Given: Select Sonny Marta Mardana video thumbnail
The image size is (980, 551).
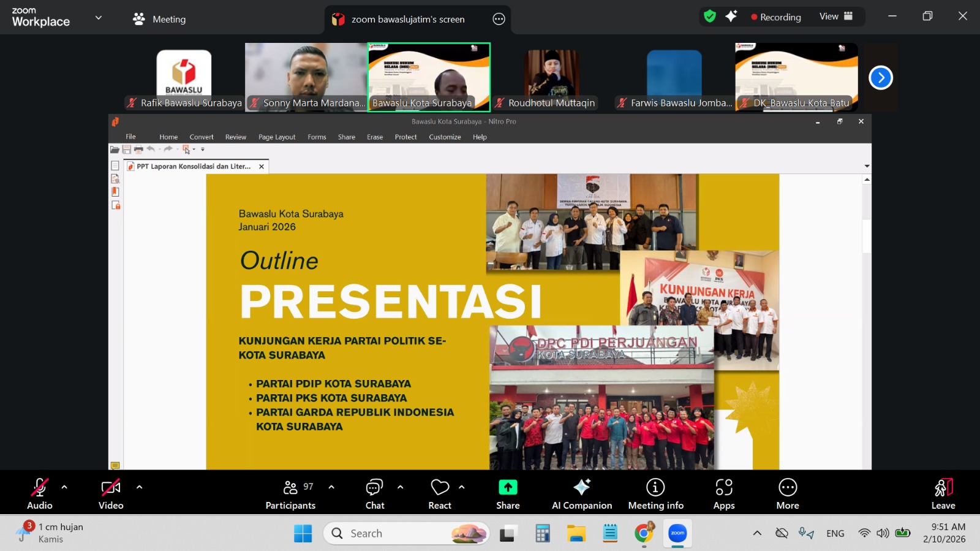Looking at the screenshot, I should (x=306, y=77).
